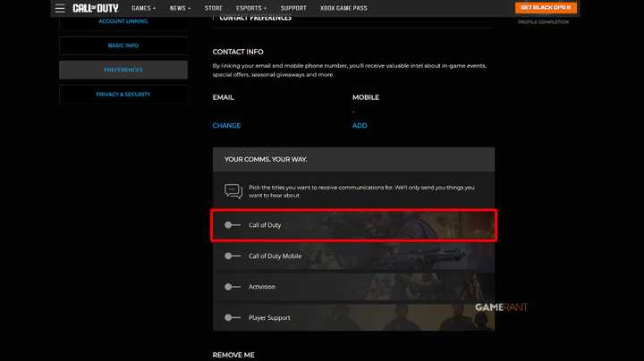Go to the Store page
This screenshot has height=361, width=644.
coord(214,8)
